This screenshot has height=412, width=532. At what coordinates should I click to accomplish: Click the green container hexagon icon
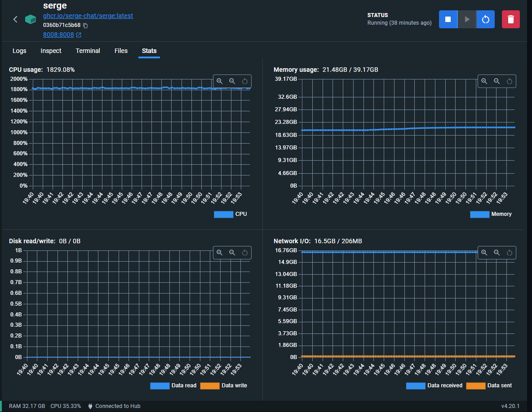click(x=30, y=19)
